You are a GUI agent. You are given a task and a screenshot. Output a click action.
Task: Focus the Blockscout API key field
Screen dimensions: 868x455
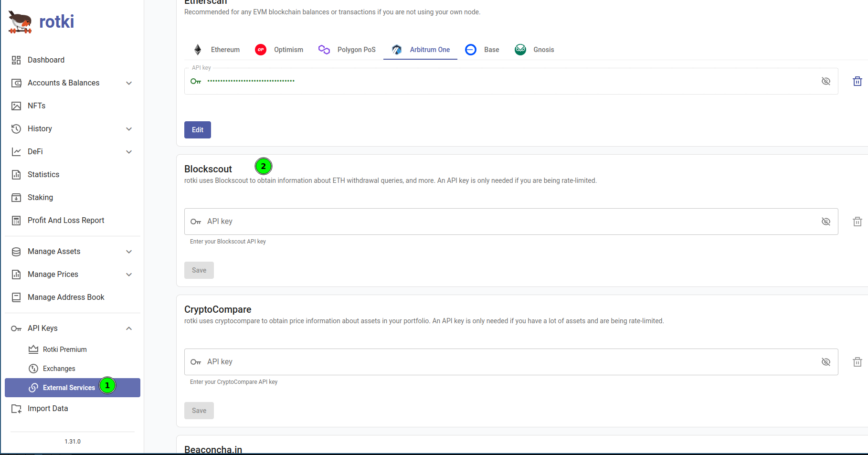pos(511,222)
